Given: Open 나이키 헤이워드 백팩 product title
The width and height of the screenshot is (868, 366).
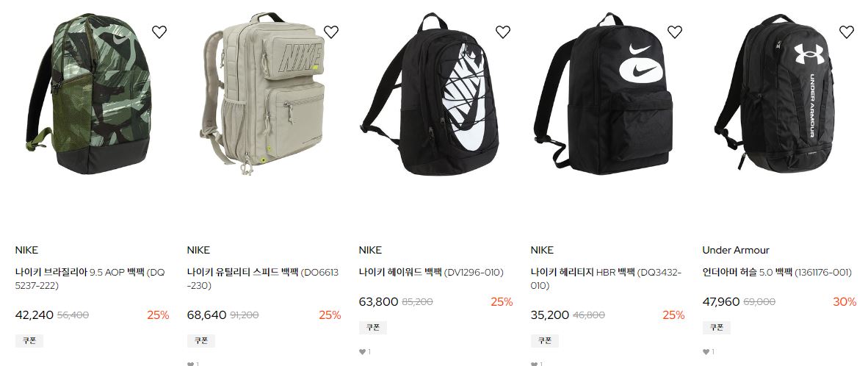Looking at the screenshot, I should 431,273.
